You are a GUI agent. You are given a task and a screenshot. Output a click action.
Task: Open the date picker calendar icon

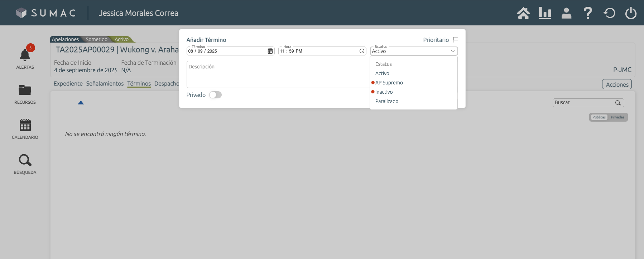pos(270,51)
